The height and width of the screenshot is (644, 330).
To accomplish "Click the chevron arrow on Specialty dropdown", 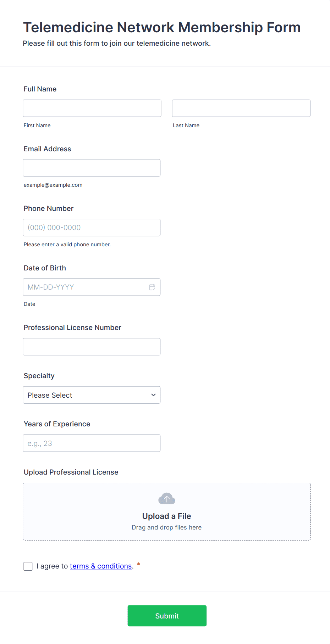I will point(153,395).
